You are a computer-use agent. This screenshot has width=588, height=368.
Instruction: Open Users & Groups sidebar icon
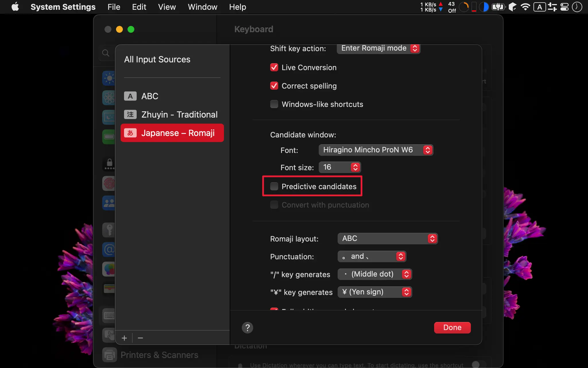pos(109,203)
